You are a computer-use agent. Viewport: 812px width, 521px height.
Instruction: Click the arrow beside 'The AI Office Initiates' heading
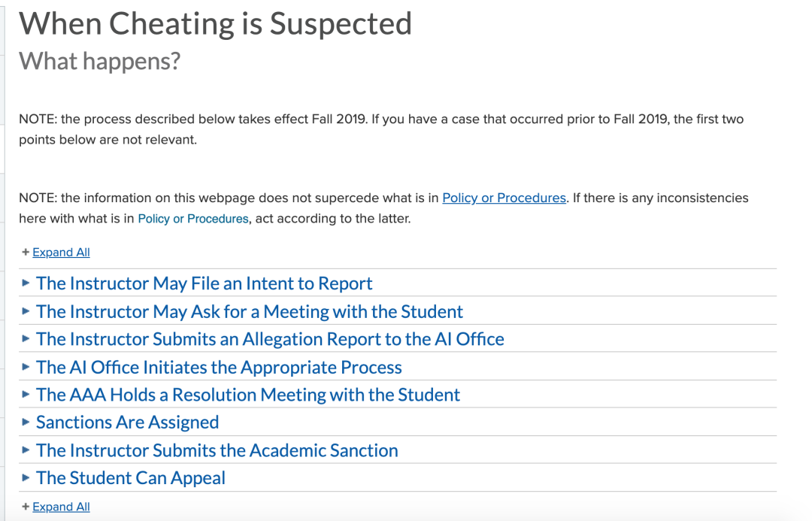pyautogui.click(x=26, y=367)
